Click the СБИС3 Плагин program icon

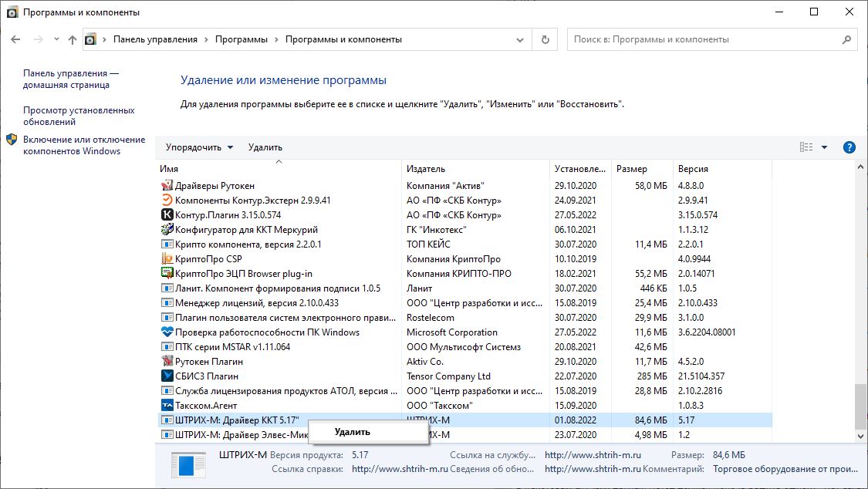[x=167, y=376]
